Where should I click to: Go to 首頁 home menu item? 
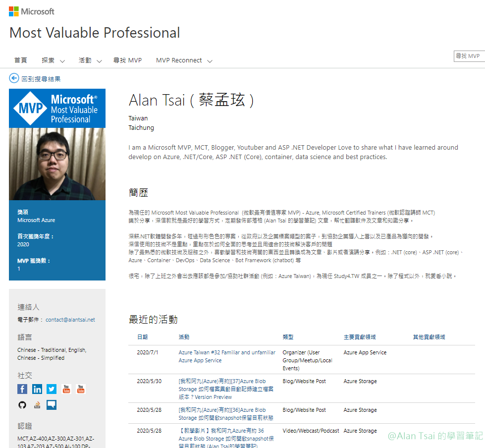21,60
